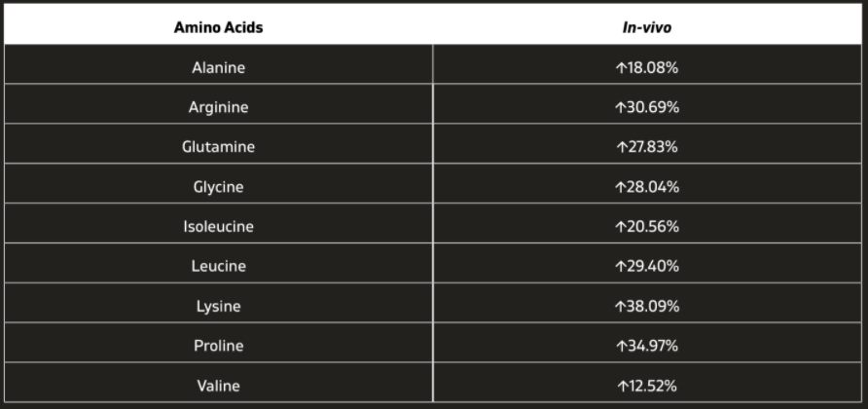
Task: Click the ↑20.56% value for Isoleucine
Action: pos(647,226)
